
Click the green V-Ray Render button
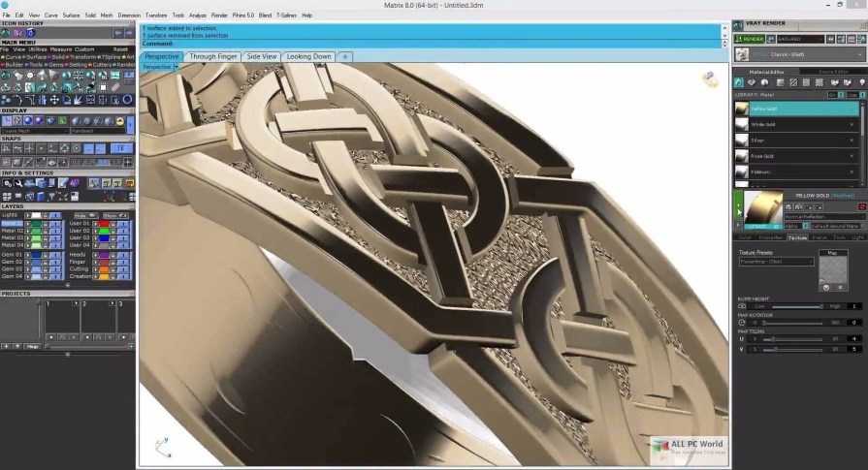point(751,39)
